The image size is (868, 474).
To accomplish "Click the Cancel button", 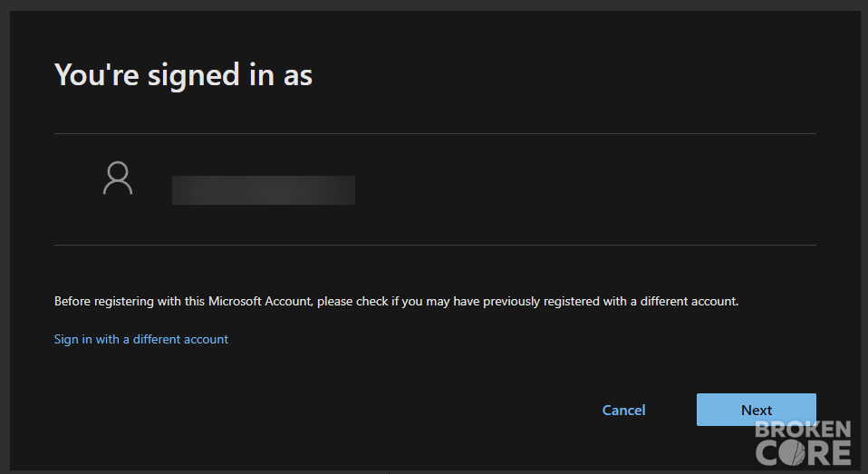I will (624, 410).
